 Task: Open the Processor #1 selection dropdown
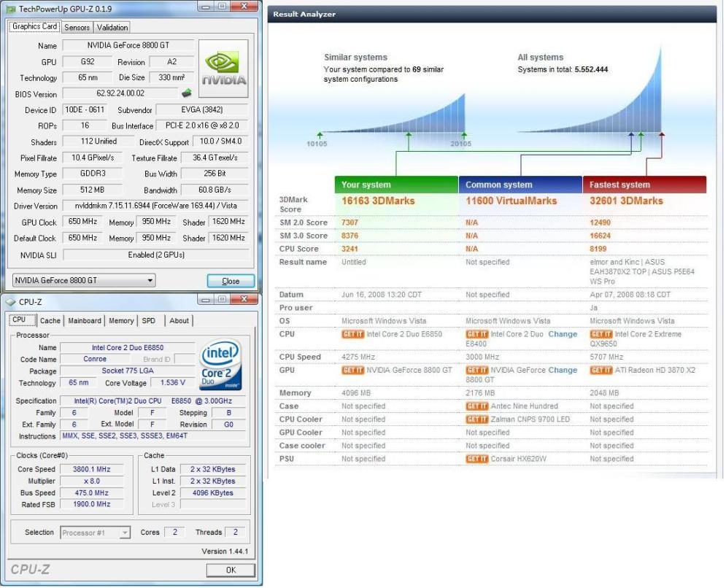pos(96,533)
